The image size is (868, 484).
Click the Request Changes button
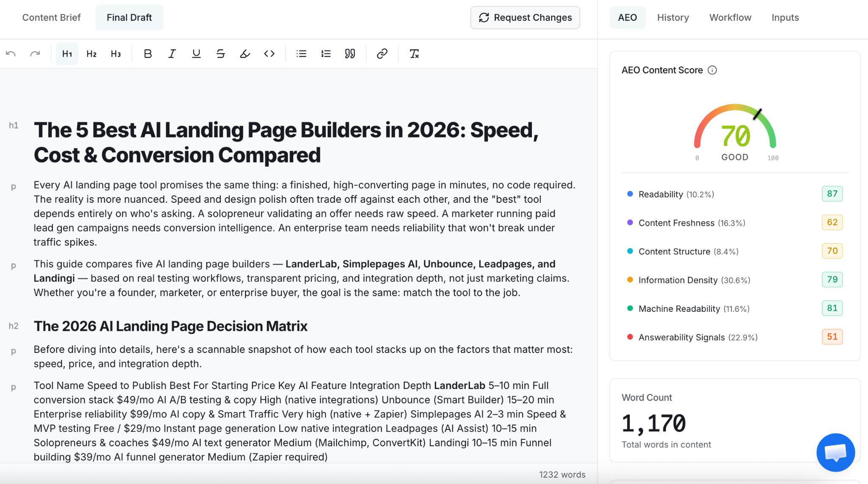point(525,17)
